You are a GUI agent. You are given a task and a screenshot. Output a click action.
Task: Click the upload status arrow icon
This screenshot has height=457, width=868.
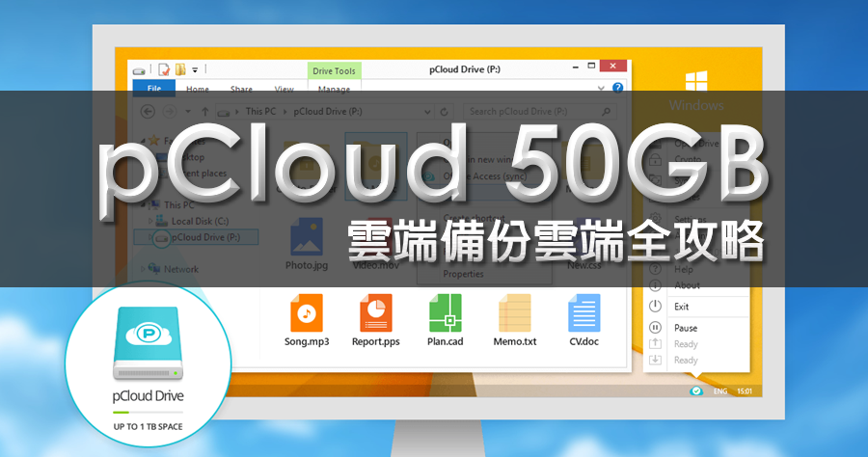pos(655,343)
